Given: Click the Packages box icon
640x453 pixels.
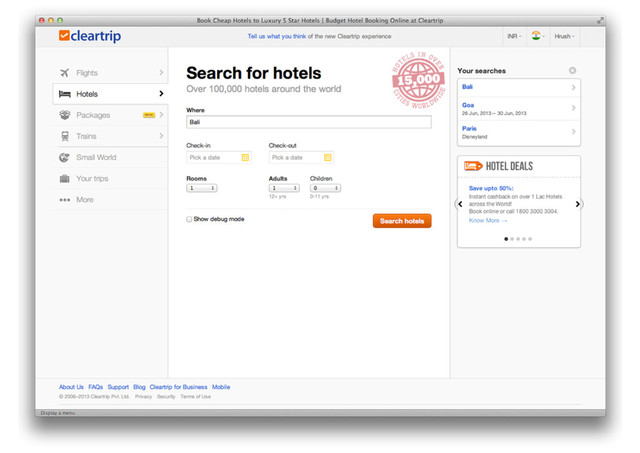Looking at the screenshot, I should [64, 115].
